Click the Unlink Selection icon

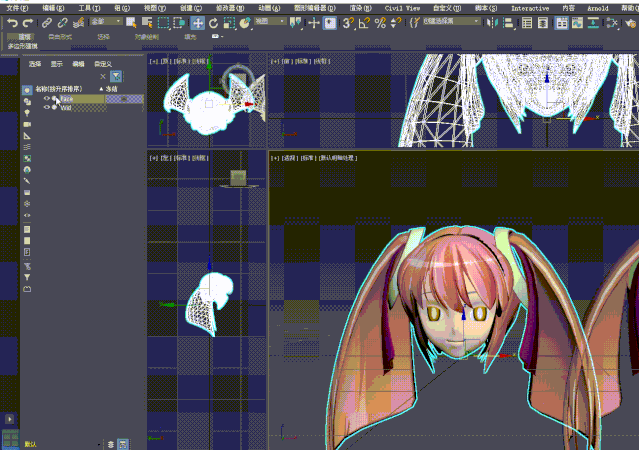point(62,23)
